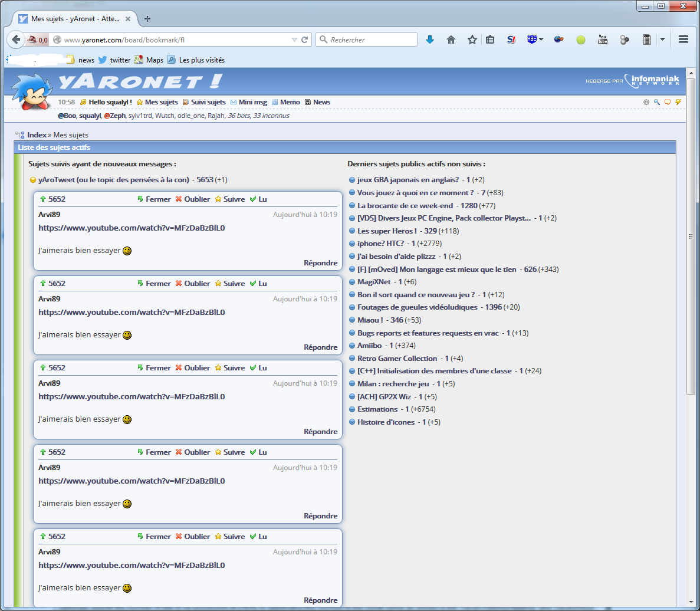Open the topic La brocante de ce week-end
Viewport: 700px width, 611px height.
(405, 206)
